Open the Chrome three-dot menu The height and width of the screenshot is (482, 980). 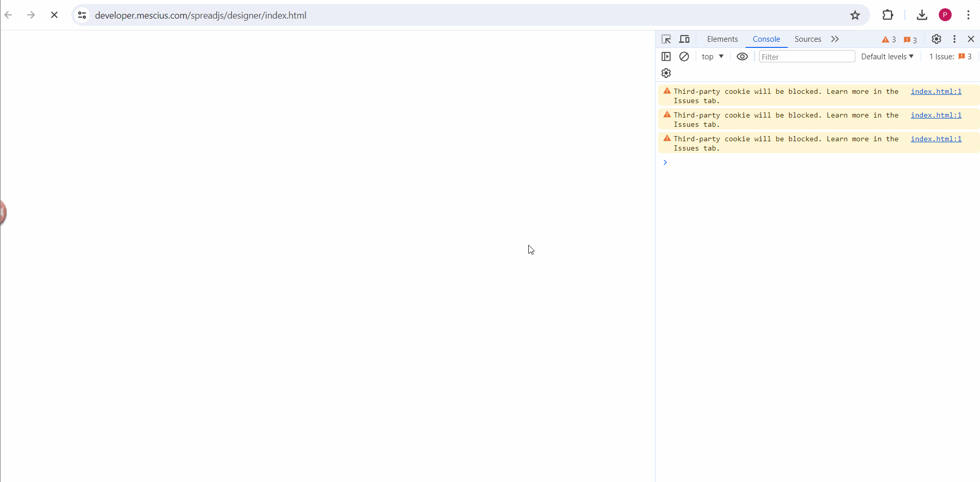point(968,15)
